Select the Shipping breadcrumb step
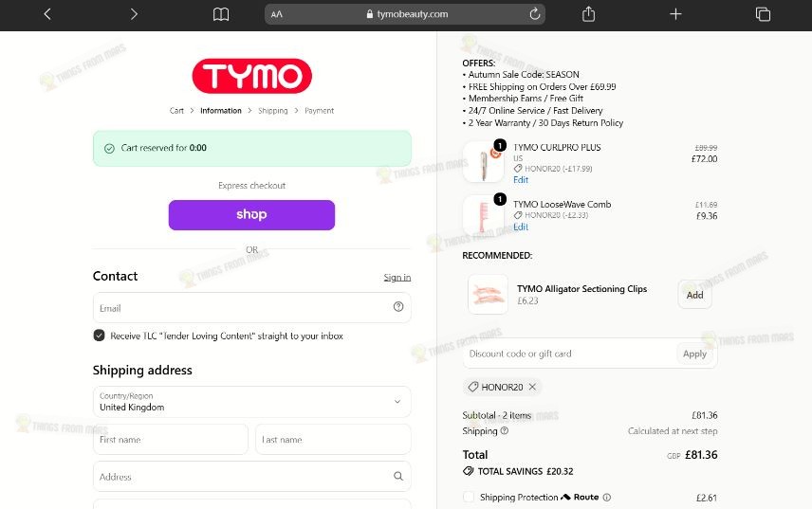812x509 pixels. click(273, 111)
